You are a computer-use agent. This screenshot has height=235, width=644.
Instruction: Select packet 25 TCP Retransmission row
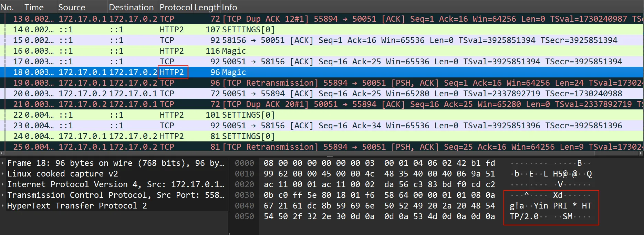(x=322, y=146)
